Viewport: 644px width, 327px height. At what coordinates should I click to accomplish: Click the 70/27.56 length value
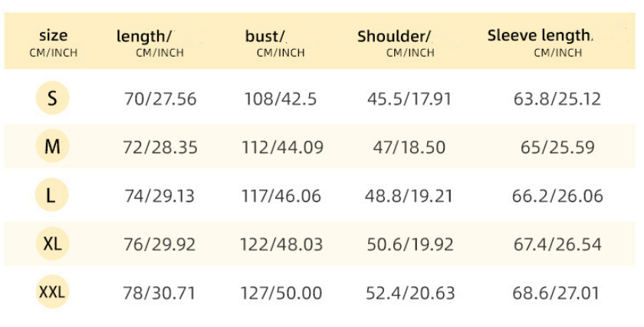(x=160, y=99)
